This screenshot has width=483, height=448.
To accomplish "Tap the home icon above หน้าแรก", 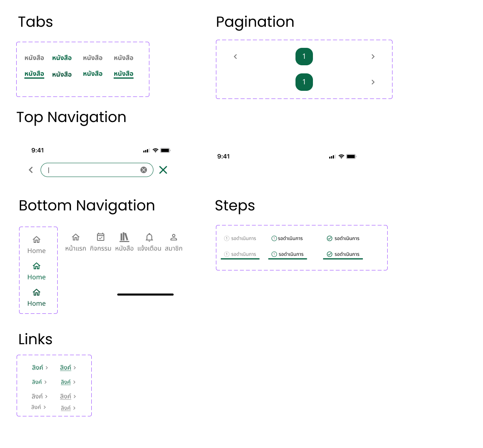I will [75, 237].
